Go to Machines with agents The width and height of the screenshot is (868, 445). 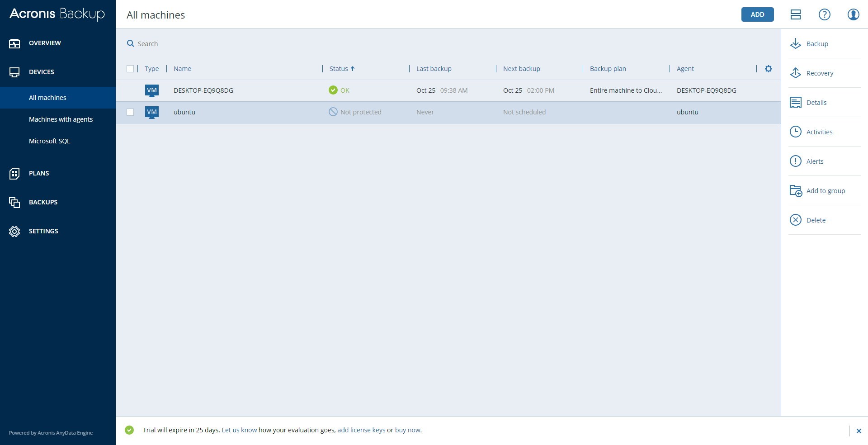coord(61,119)
